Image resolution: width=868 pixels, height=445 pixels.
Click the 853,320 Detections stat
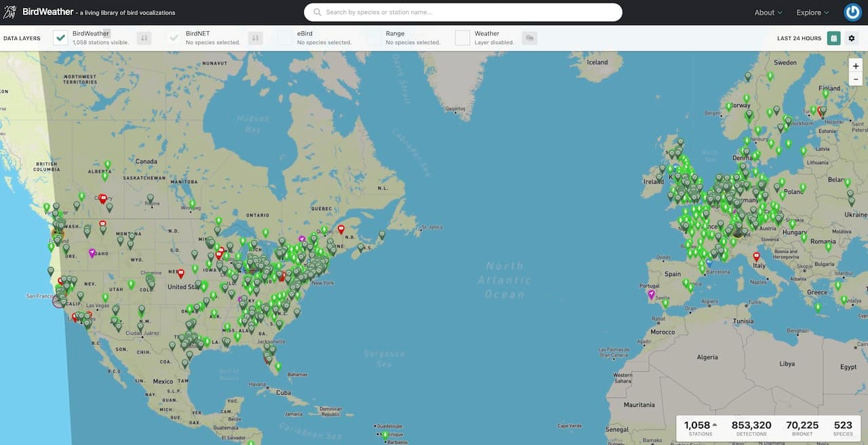coord(751,428)
